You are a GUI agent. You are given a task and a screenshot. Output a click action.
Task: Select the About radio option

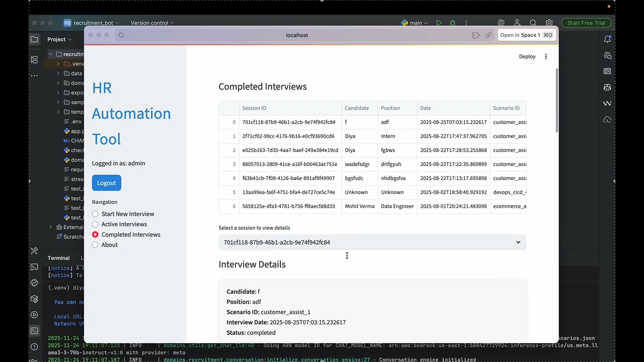tap(105, 245)
